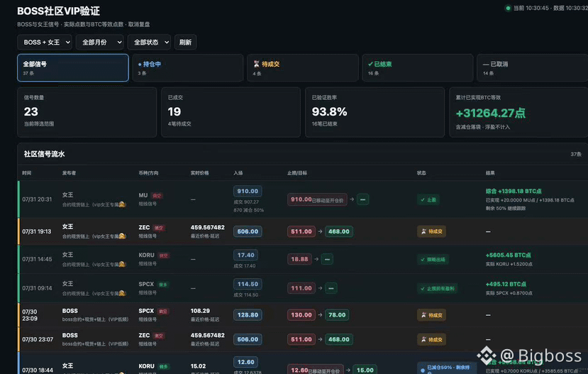This screenshot has height=374, width=588.
Task: Click the 已成交 19 stat card
Action: [x=231, y=113]
